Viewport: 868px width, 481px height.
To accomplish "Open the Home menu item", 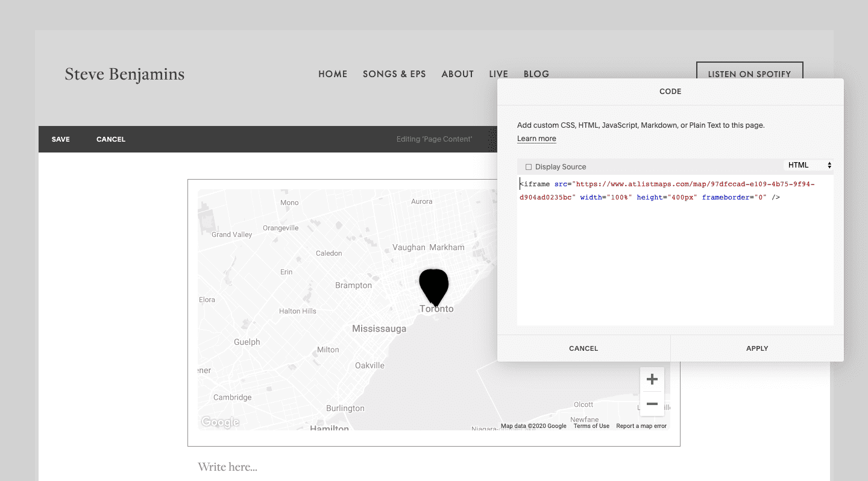I will [x=333, y=74].
